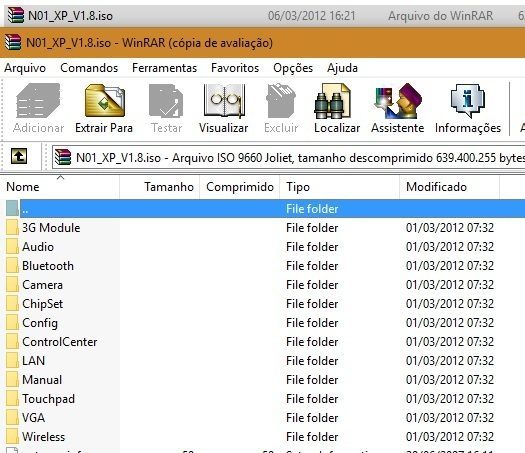
Task: Click the Localizar binoculars icon
Action: pos(332,101)
